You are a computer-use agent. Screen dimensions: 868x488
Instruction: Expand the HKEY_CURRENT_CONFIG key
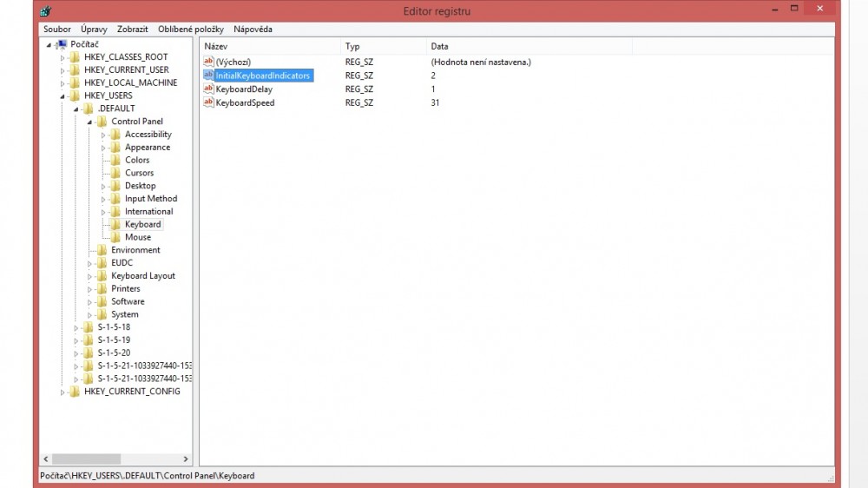coord(62,392)
